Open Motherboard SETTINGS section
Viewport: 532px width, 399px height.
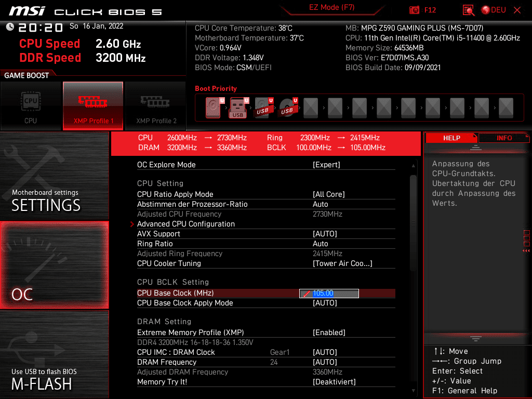click(x=55, y=176)
